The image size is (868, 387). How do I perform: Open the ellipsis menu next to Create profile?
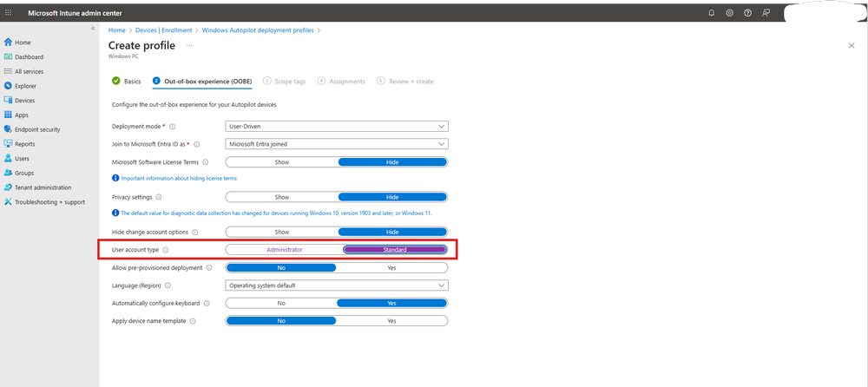189,45
